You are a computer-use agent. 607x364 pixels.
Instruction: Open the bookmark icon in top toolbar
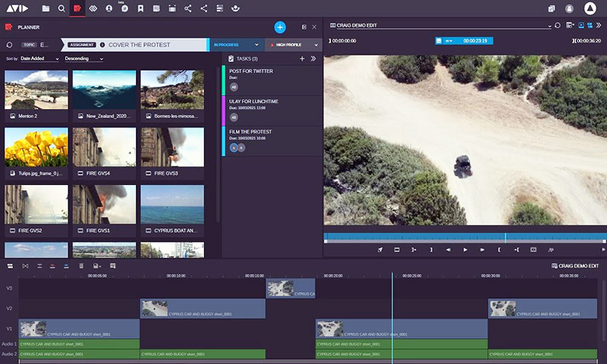(x=140, y=8)
